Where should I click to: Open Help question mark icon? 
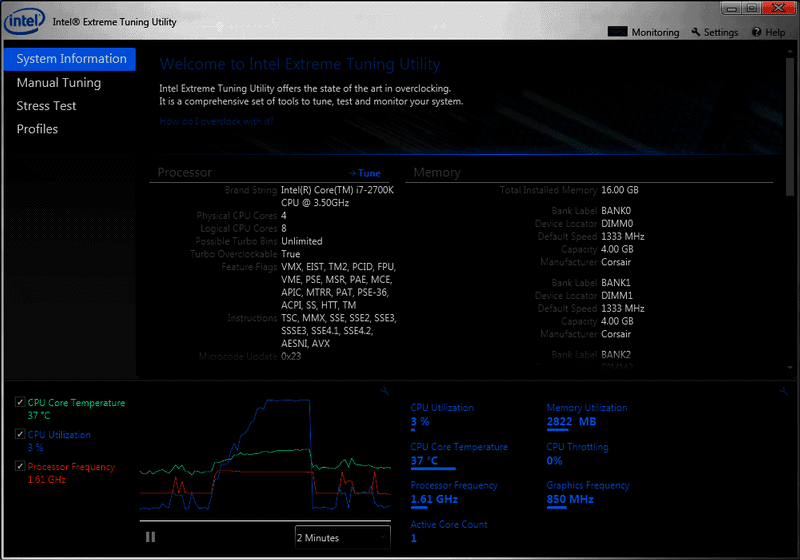click(x=756, y=32)
